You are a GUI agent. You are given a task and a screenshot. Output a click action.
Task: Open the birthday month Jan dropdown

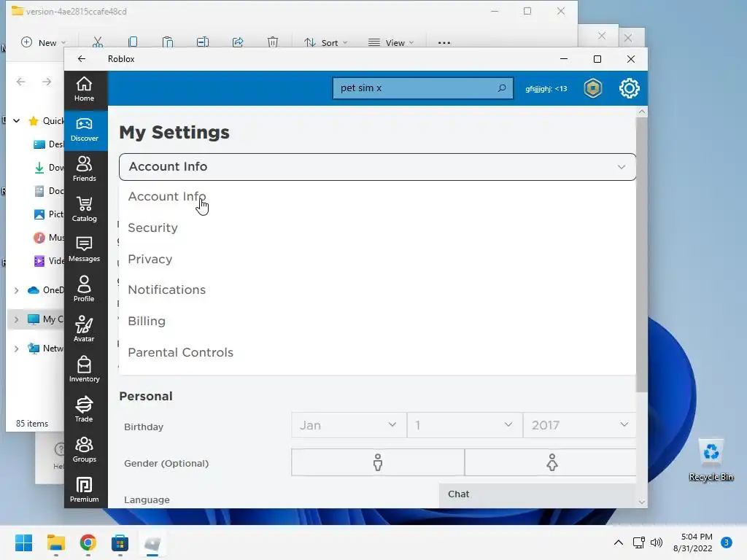click(x=349, y=425)
